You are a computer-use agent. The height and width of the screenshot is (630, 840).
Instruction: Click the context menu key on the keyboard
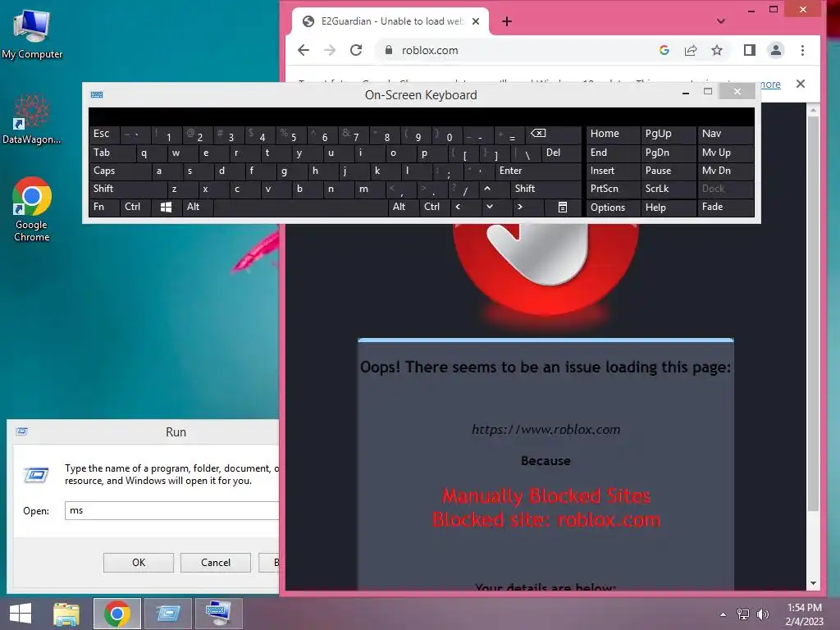pos(563,207)
